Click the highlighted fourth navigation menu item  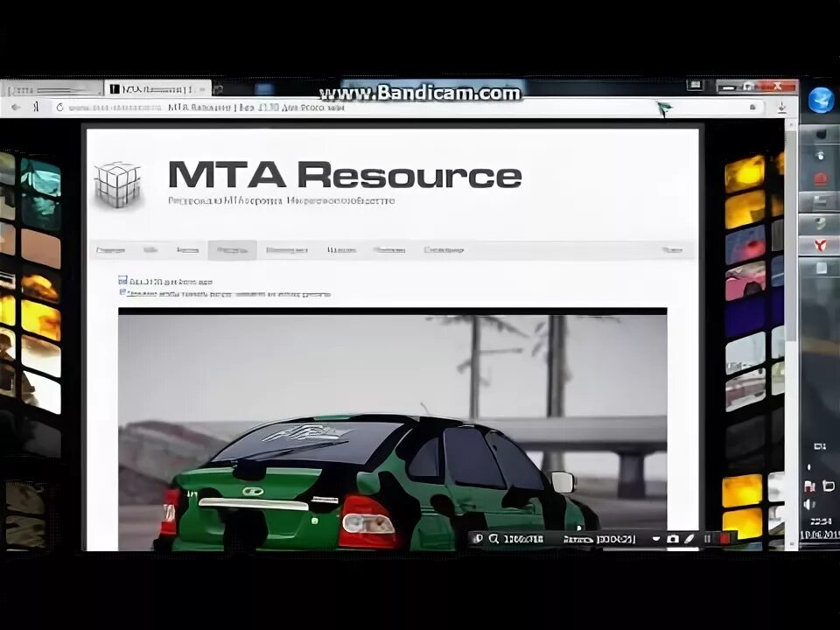click(x=233, y=250)
